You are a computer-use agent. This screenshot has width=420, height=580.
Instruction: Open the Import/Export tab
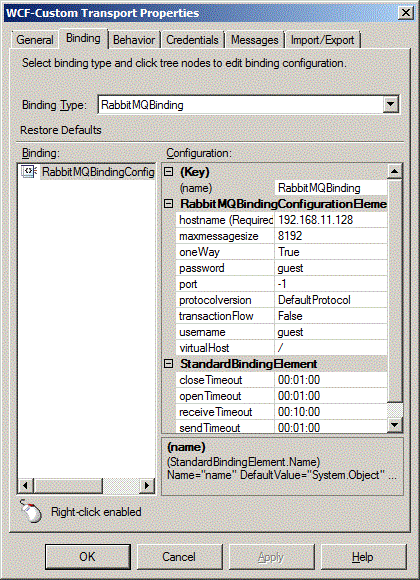(x=322, y=40)
